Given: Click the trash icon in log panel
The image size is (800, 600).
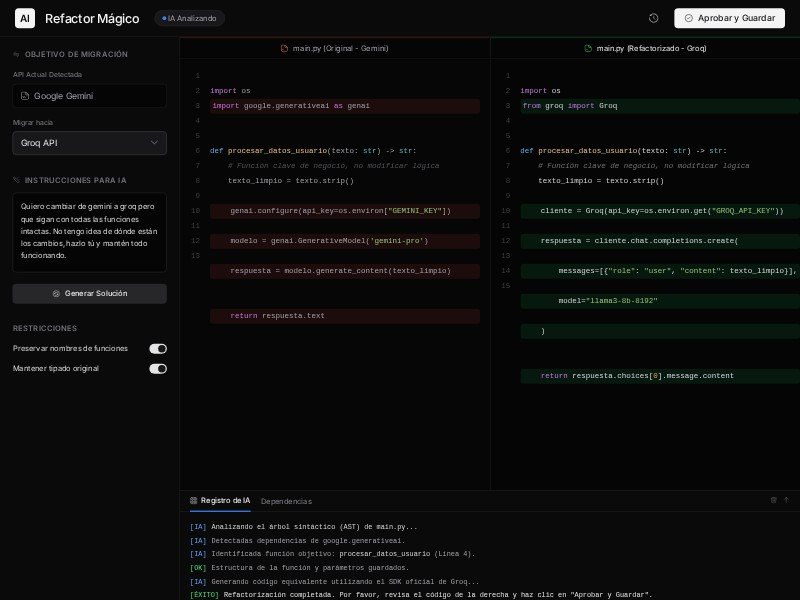Looking at the screenshot, I should tap(773, 500).
